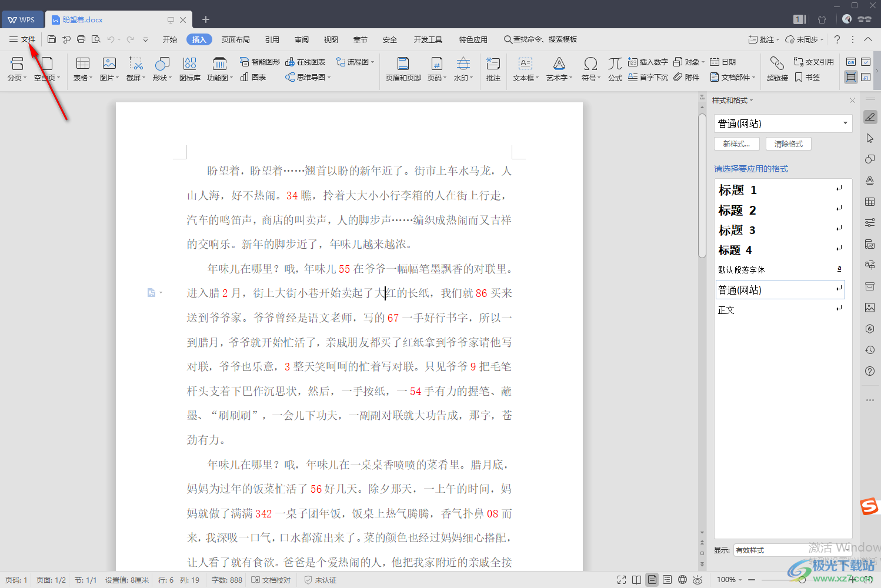The height and width of the screenshot is (588, 881).
Task: Open the 形状 shapes gallery
Action: point(162,69)
